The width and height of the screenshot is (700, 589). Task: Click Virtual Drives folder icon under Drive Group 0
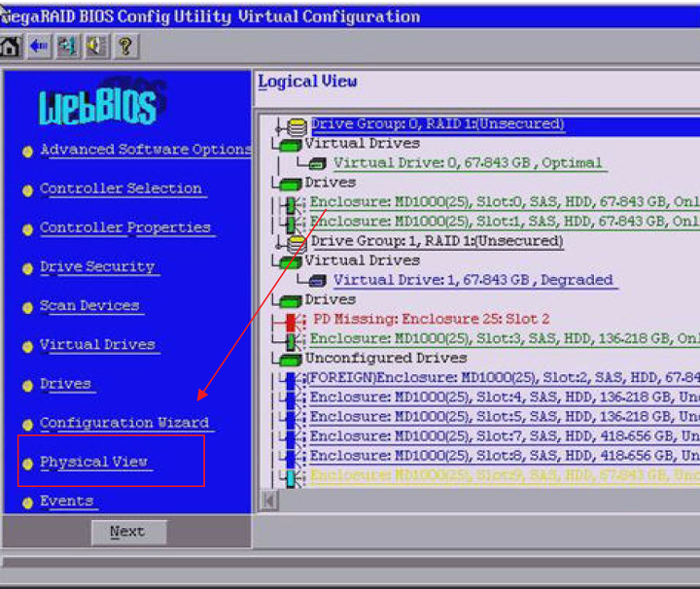pyautogui.click(x=290, y=145)
